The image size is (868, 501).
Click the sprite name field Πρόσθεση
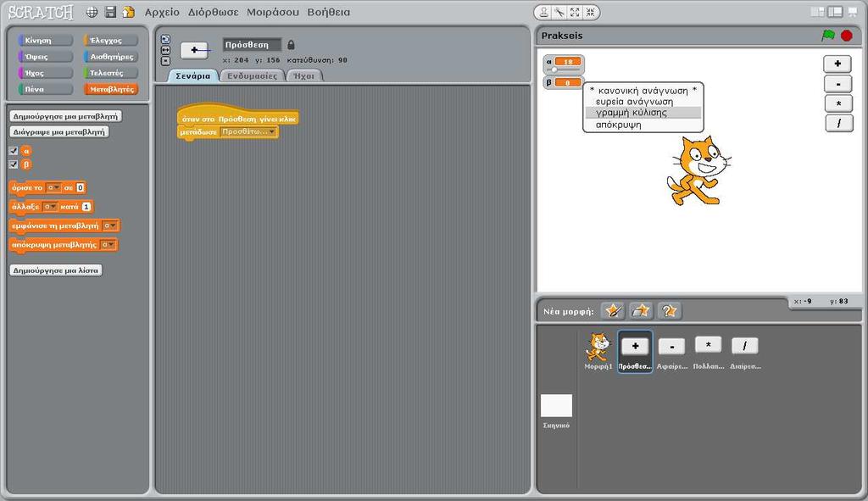click(251, 45)
